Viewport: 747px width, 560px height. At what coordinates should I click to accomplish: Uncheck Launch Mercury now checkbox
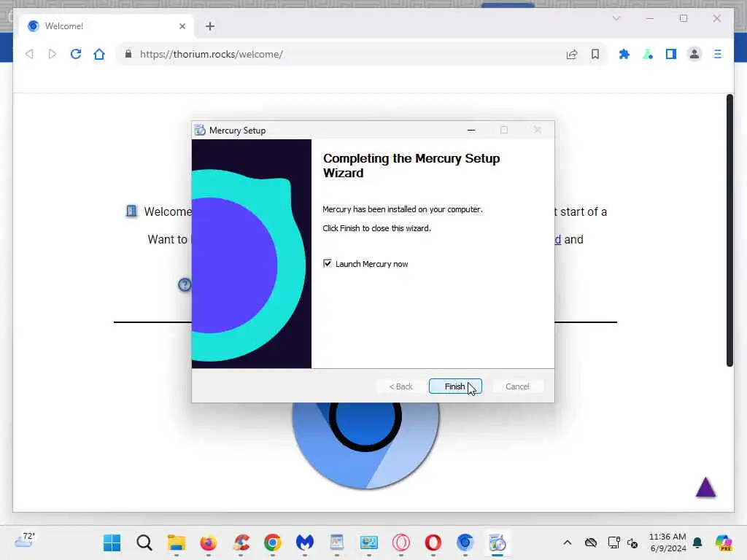[x=328, y=263]
